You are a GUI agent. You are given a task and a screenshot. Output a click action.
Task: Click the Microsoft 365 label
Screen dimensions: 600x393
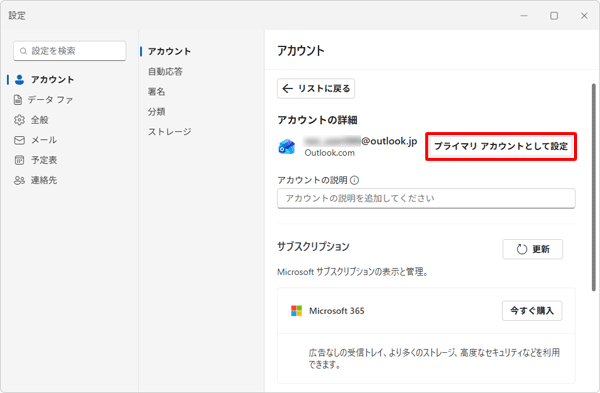(x=337, y=311)
